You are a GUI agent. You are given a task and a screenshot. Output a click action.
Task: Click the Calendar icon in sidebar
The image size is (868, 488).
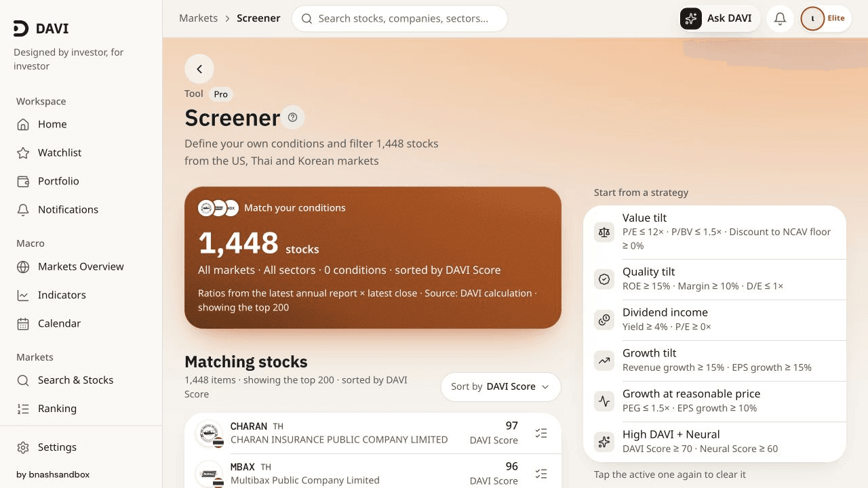[x=23, y=323]
